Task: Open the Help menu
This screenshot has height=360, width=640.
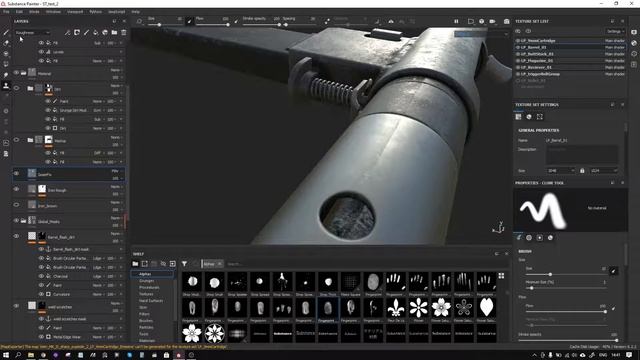Action: coord(136,12)
